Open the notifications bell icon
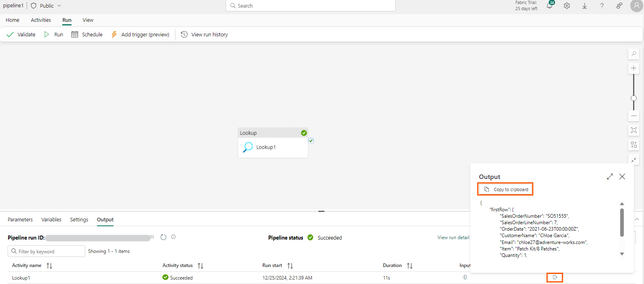 pyautogui.click(x=549, y=6)
